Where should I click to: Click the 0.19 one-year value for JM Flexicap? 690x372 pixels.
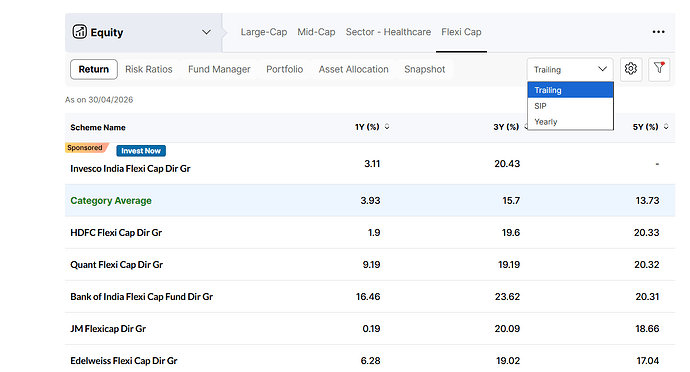point(371,329)
